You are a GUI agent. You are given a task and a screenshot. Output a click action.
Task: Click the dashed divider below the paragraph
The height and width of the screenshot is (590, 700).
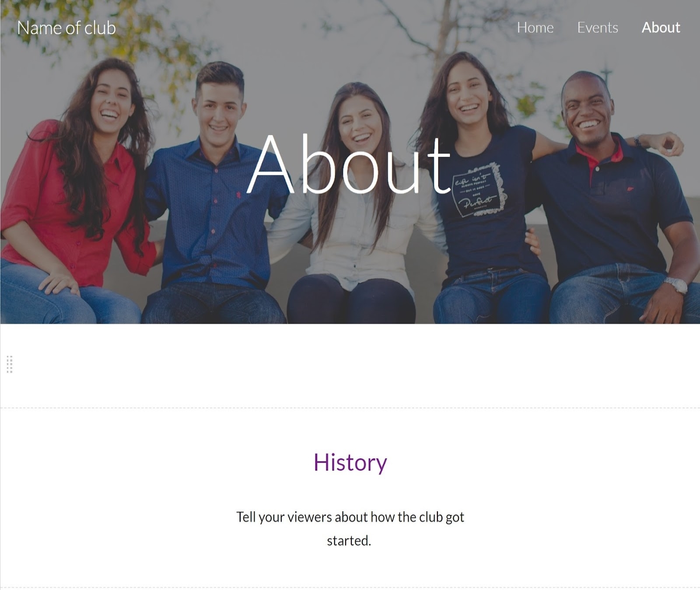pos(350,587)
